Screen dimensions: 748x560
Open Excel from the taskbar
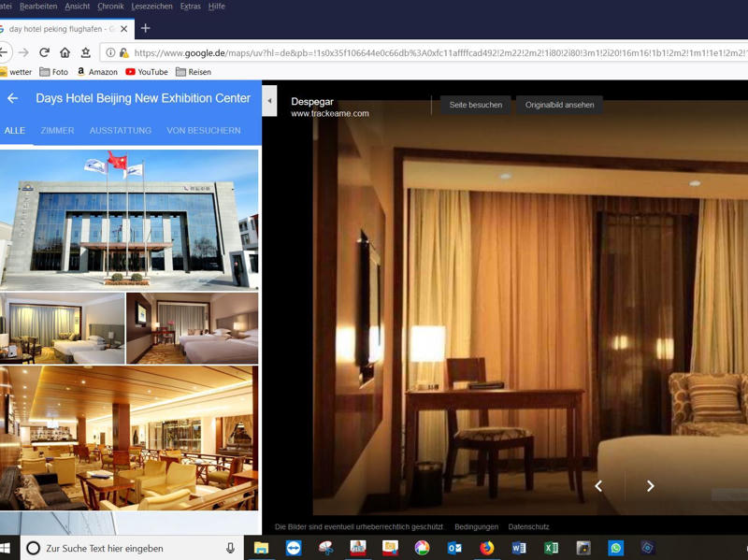(552, 548)
